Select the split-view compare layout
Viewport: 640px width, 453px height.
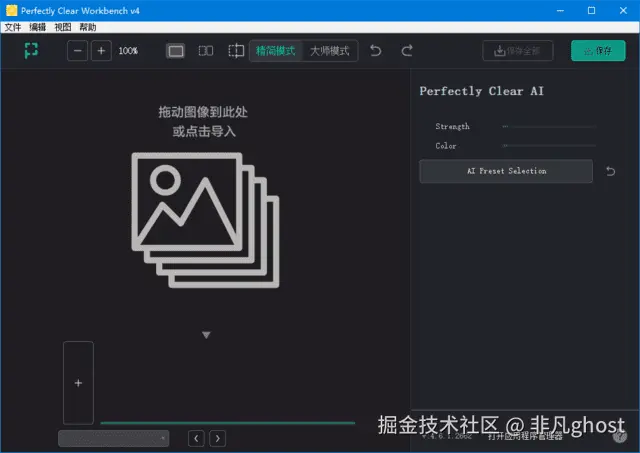coord(236,51)
